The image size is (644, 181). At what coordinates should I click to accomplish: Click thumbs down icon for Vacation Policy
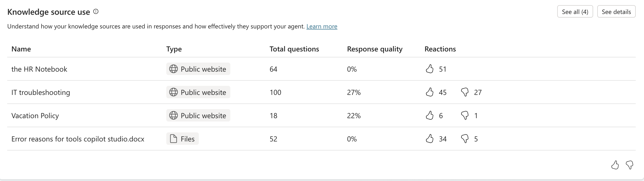[x=465, y=116]
